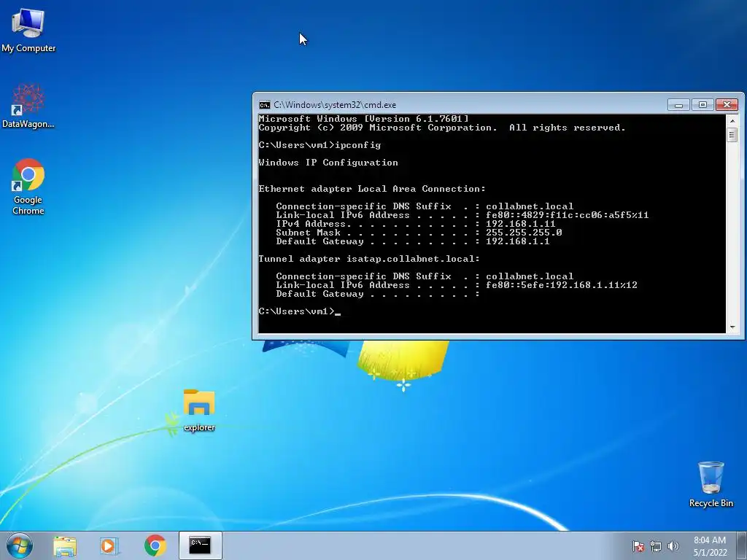The image size is (747, 560).
Task: Click 'Windows IP Configuration' text
Action: pos(328,163)
